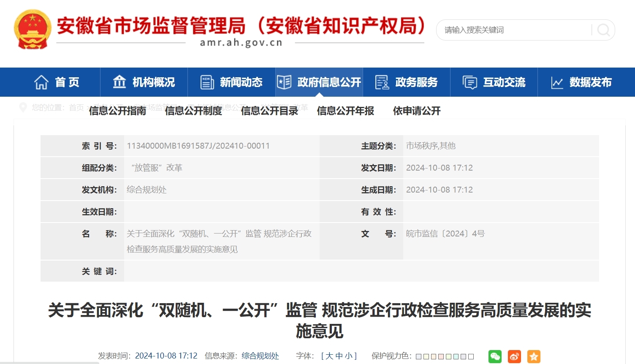Click the “放管服”改革 classification value
The image size is (635, 364).
point(156,168)
